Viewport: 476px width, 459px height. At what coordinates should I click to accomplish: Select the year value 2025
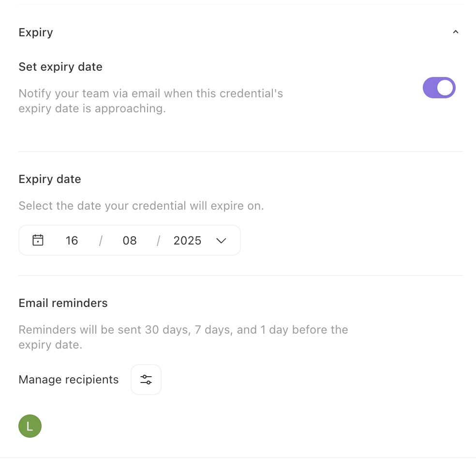tap(187, 241)
